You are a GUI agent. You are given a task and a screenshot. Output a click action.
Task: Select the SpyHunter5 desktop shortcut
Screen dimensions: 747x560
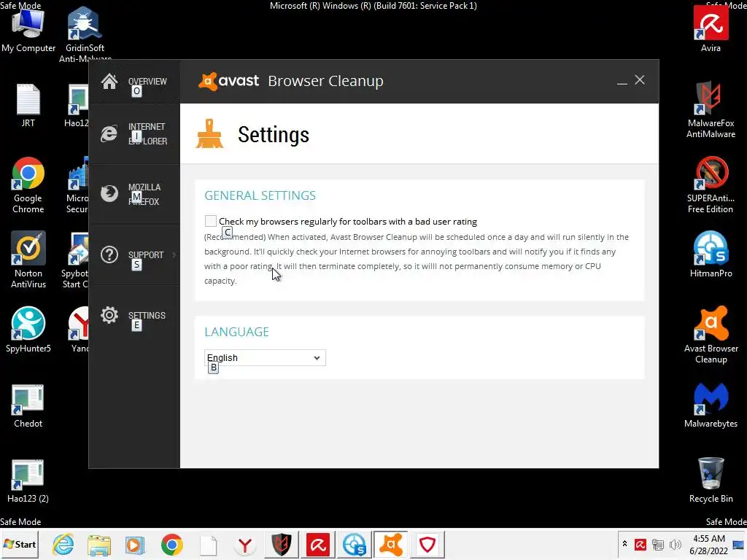28,330
